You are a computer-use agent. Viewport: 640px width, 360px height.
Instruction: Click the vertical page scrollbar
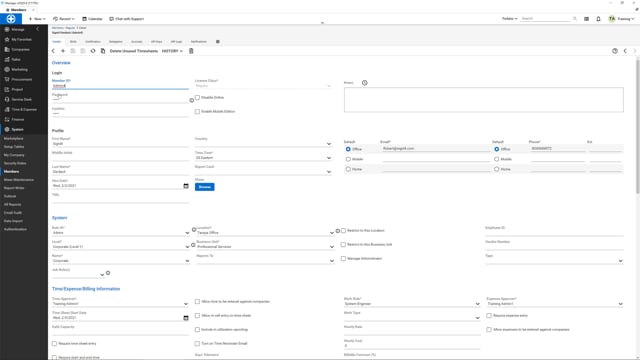click(638, 127)
